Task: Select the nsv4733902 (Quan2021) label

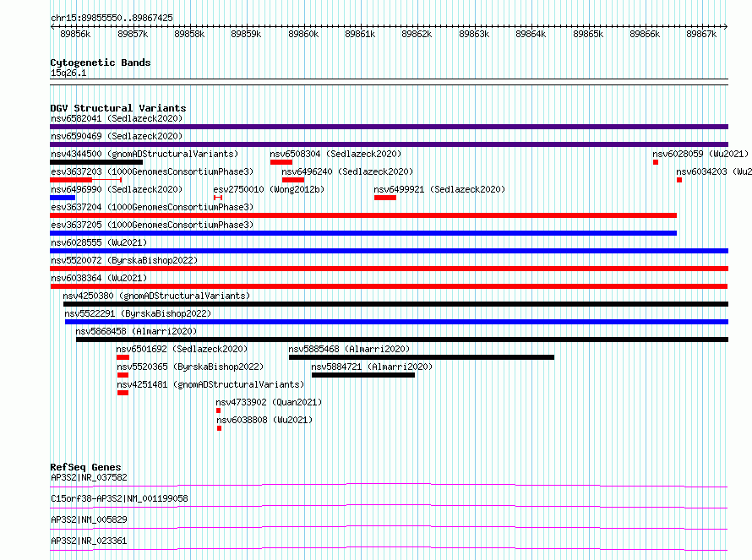Action: [x=269, y=402]
